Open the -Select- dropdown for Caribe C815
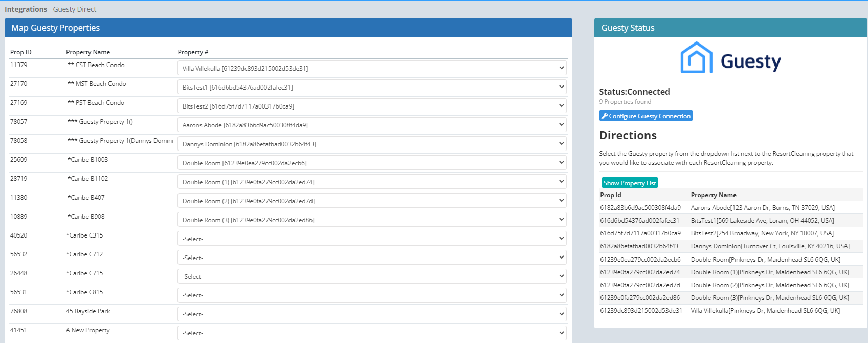 pos(372,295)
